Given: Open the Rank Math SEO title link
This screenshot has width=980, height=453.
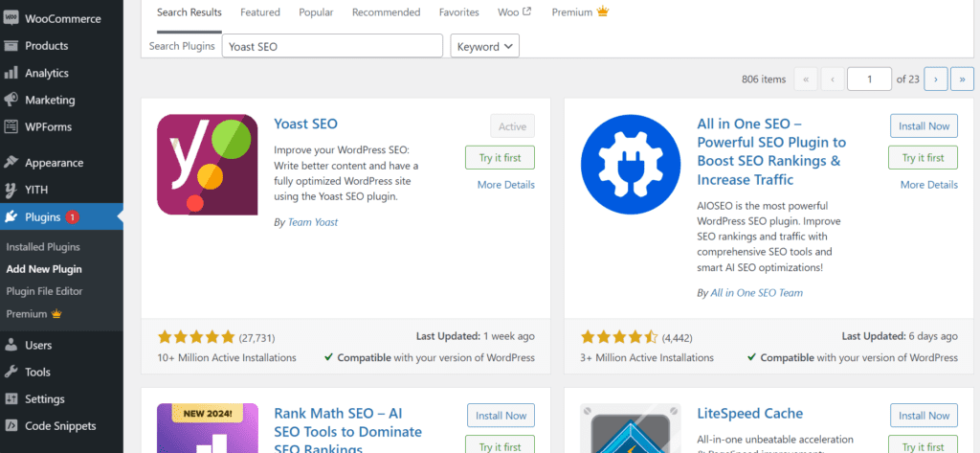Looking at the screenshot, I should point(348,432).
